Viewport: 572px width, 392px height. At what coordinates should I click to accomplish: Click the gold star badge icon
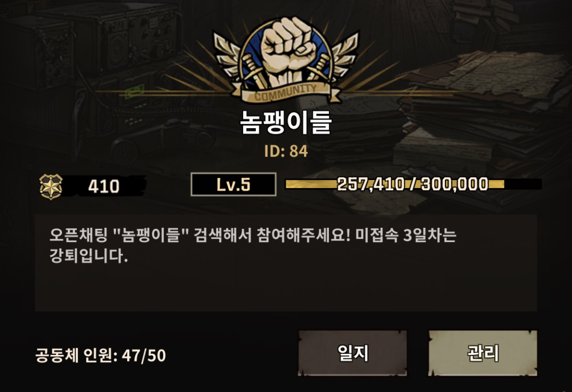point(51,187)
